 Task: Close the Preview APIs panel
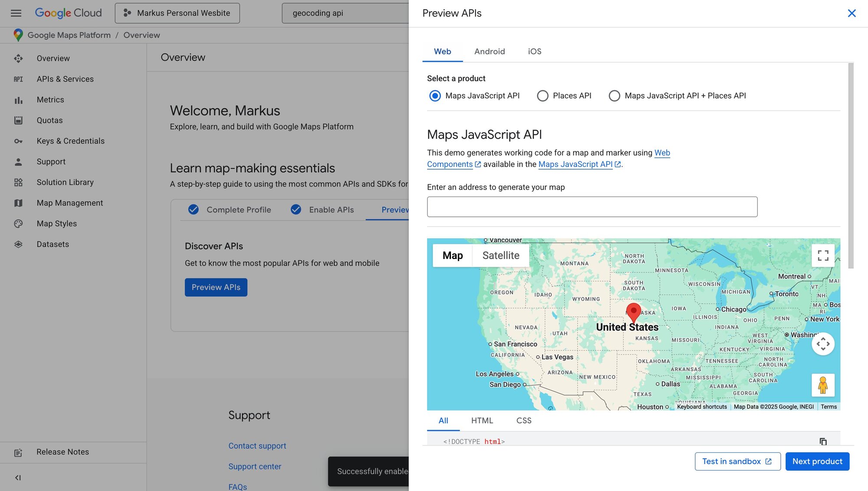[x=852, y=13]
